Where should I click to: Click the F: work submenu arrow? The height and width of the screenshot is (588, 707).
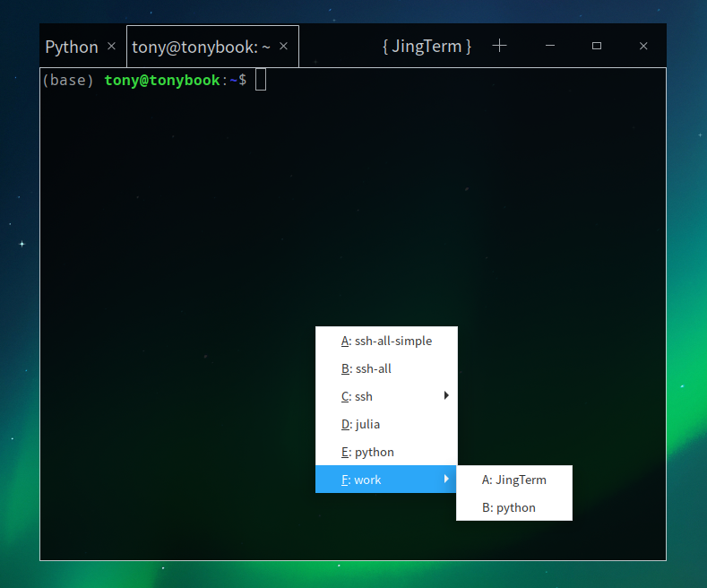point(446,479)
